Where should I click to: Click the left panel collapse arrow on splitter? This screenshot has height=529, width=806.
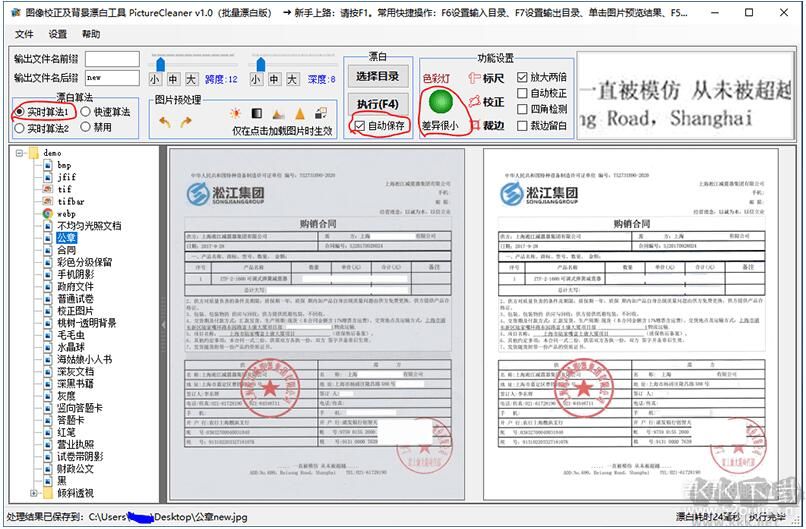(163, 324)
